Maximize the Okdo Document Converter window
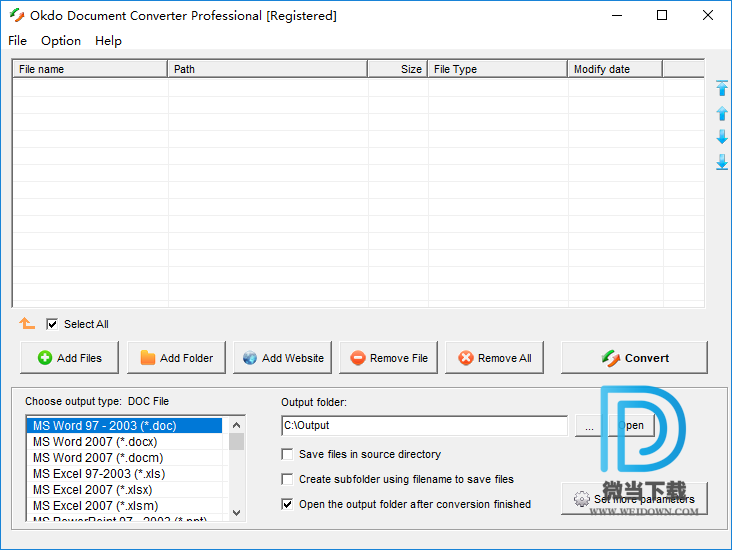732x550 pixels. 662,15
